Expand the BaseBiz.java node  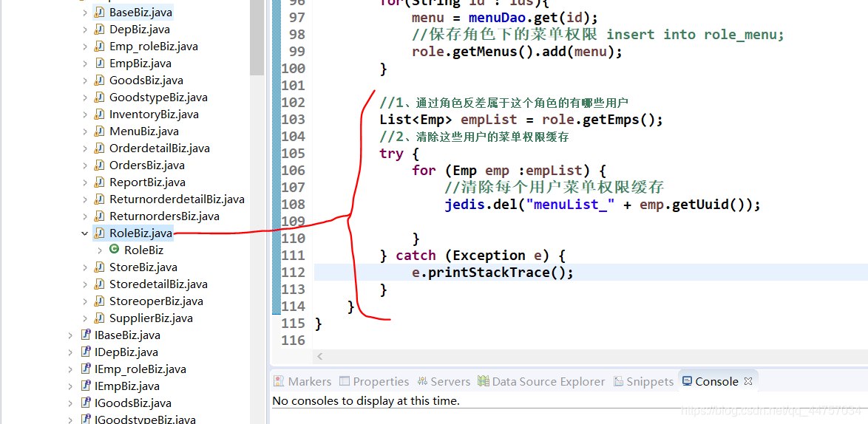coord(85,12)
